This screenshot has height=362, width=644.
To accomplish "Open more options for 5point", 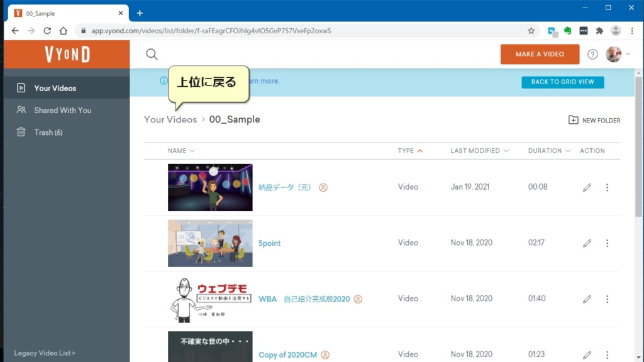I will 607,243.
